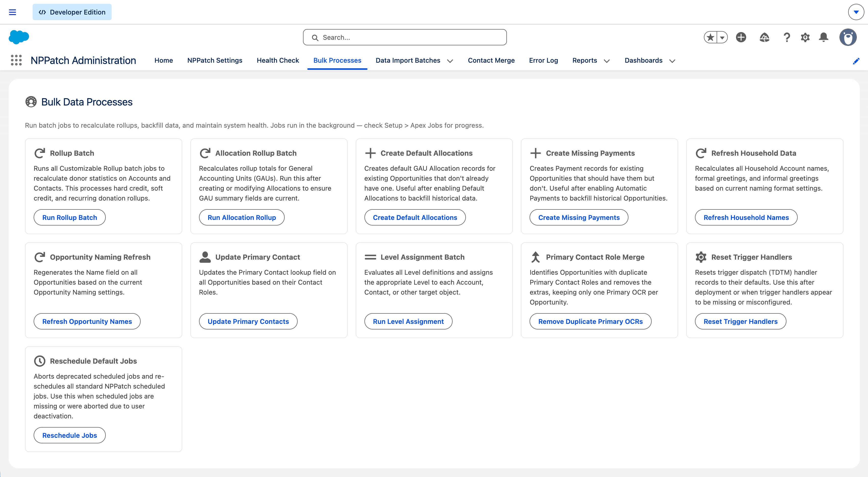Open the global actions plus icon

pos(741,37)
